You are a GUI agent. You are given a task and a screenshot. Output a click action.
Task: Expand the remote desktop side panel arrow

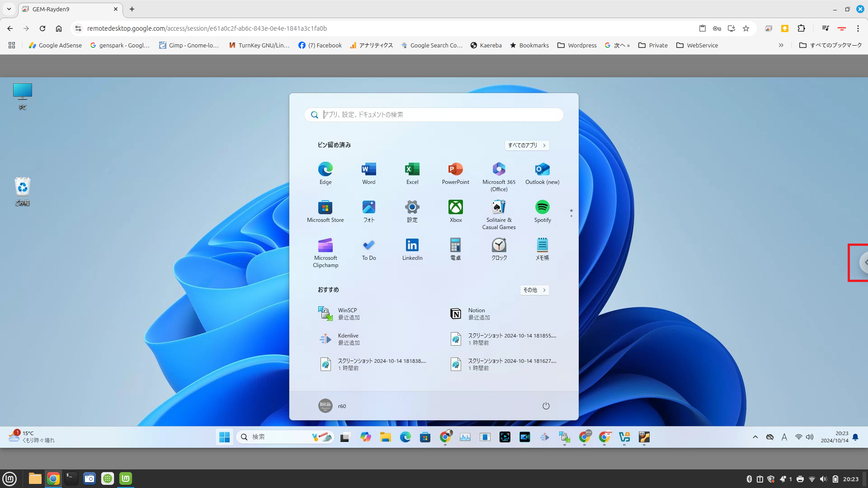[864, 263]
